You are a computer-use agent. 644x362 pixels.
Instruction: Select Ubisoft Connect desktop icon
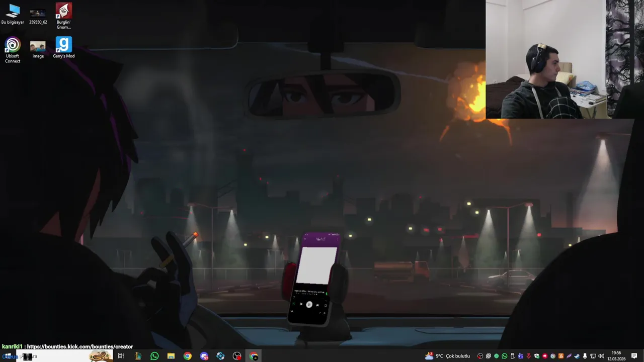[x=13, y=50]
